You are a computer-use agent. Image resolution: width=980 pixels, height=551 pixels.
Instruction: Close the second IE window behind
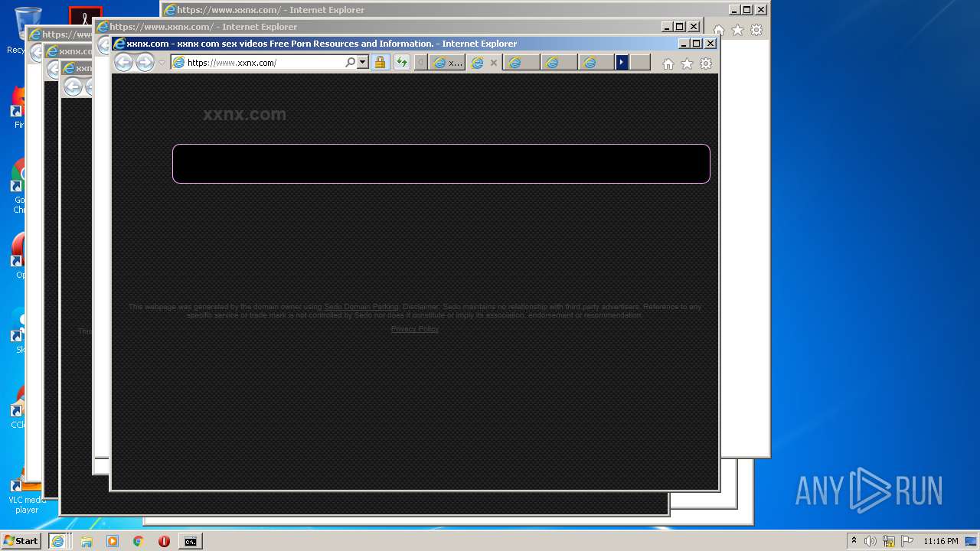click(694, 27)
